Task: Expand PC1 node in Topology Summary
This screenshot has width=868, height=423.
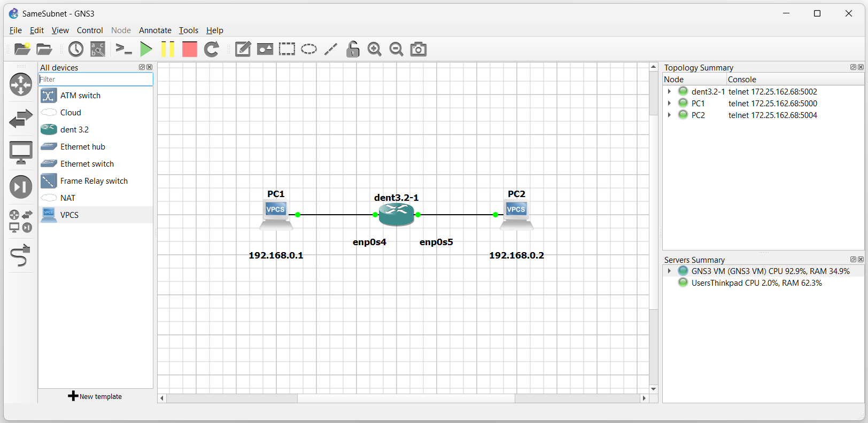Action: click(x=669, y=103)
